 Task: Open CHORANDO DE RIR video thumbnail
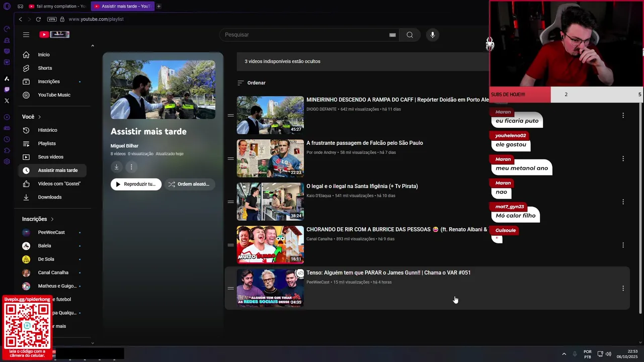pyautogui.click(x=270, y=245)
